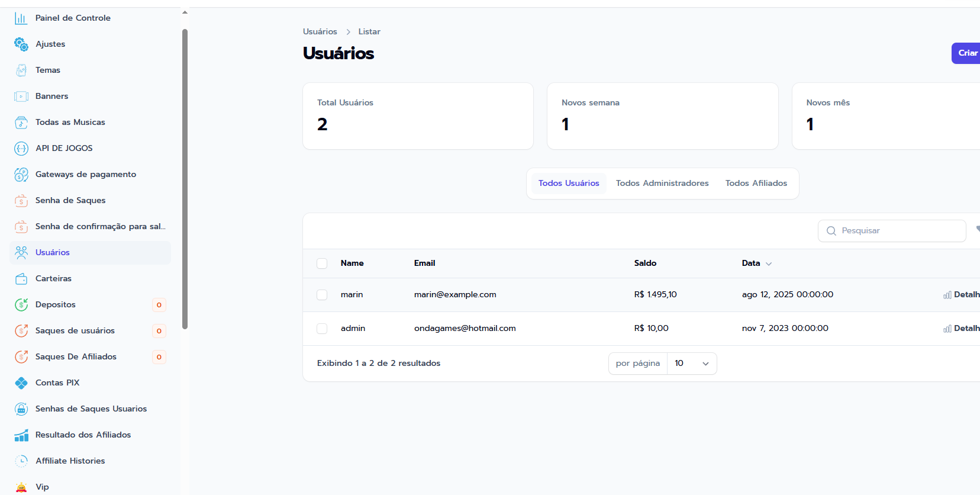Click the Criar button

click(x=966, y=53)
